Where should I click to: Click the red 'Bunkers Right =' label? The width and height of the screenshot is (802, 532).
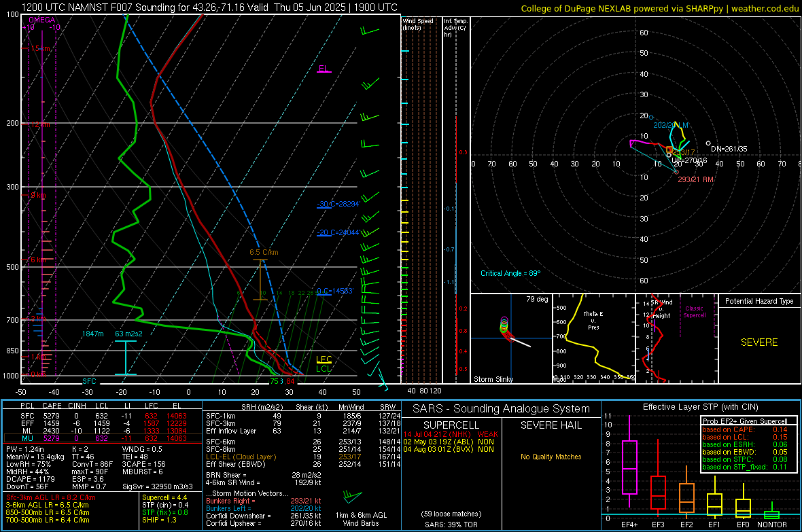click(x=230, y=501)
